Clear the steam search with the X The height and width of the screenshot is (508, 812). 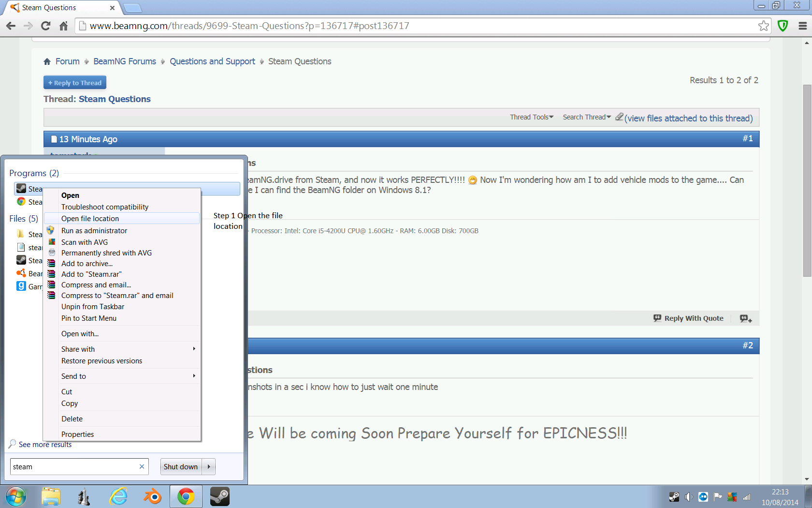(142, 466)
